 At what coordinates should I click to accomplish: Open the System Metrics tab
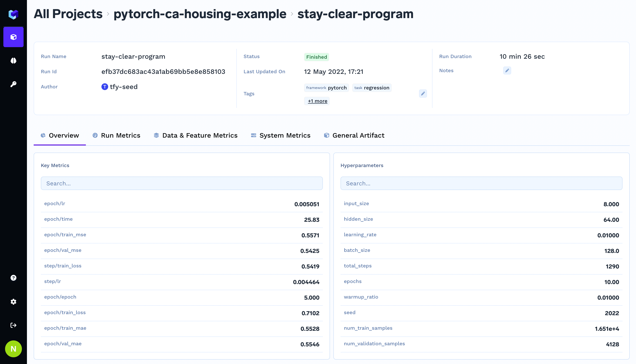[281, 135]
